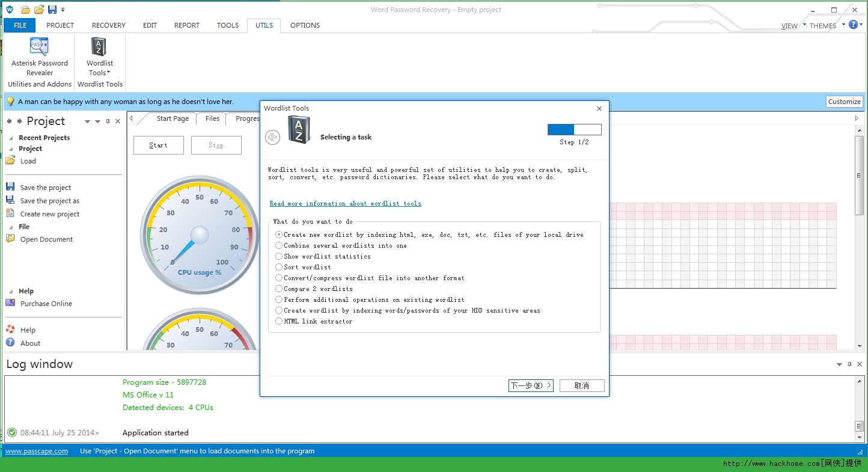Close the Wordlist Tools dialog
Screen dimensions: 868x472
(x=599, y=109)
